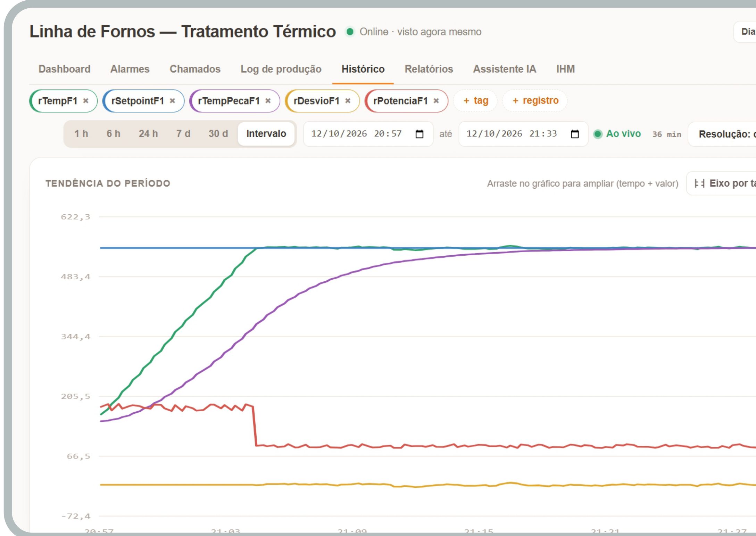Click the rPotenciaF1 tag chip label
756x536 pixels.
(x=400, y=101)
